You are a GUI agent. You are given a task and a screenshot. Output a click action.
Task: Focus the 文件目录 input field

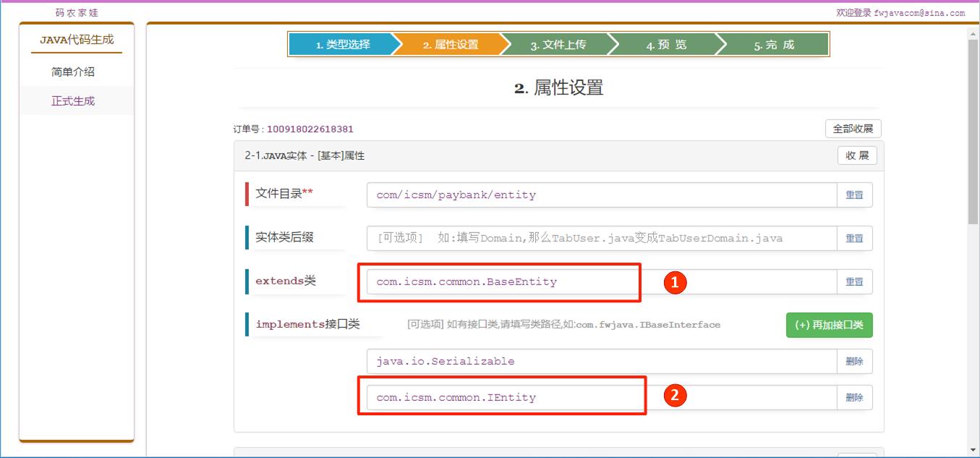(x=601, y=195)
